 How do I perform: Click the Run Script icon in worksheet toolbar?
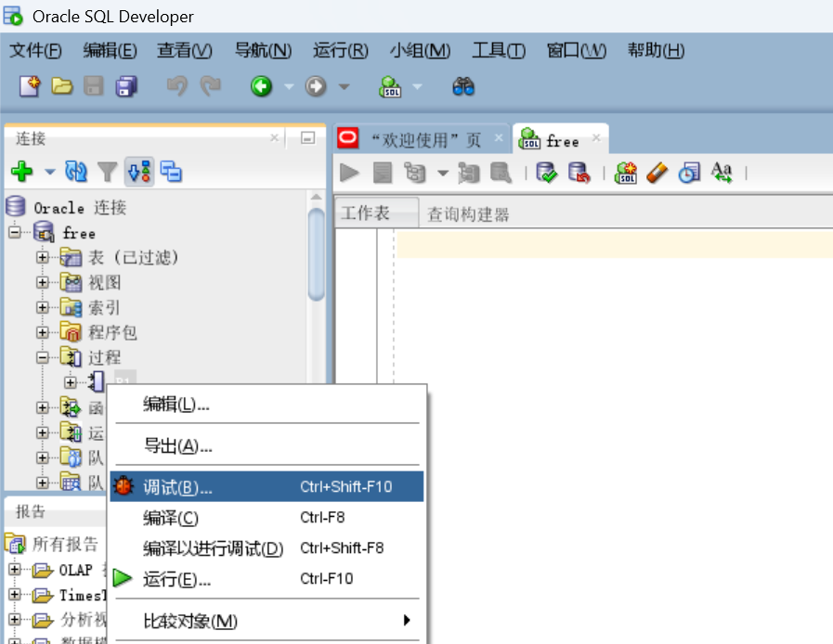(382, 173)
